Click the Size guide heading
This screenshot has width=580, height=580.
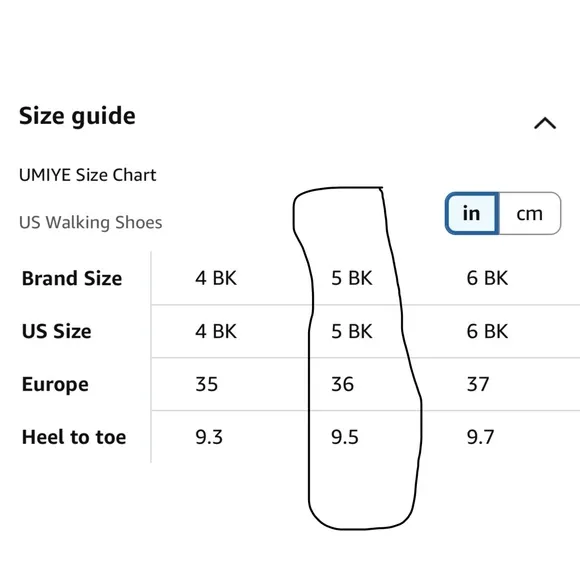(77, 116)
